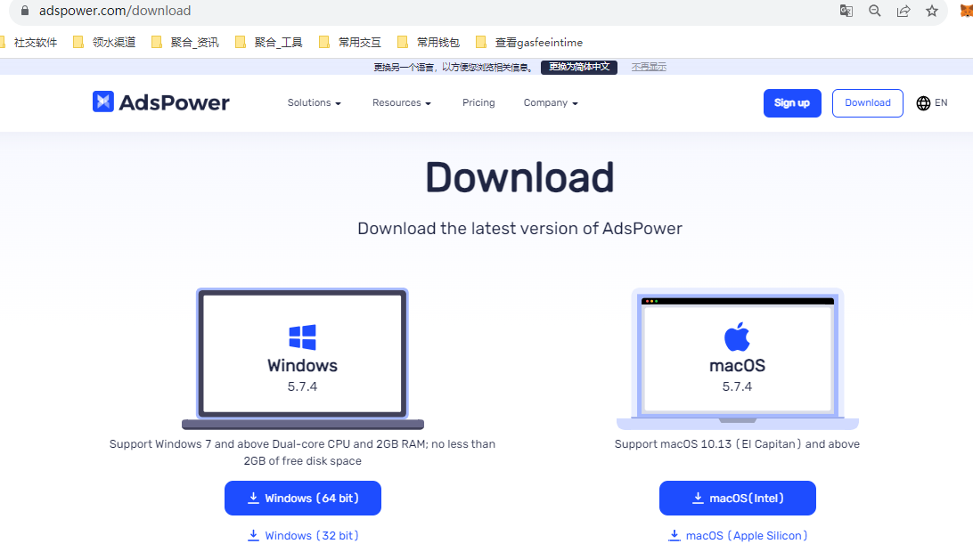This screenshot has height=560, width=973.
Task: Click 'Download the latest version of AdsPower' text
Action: [520, 228]
